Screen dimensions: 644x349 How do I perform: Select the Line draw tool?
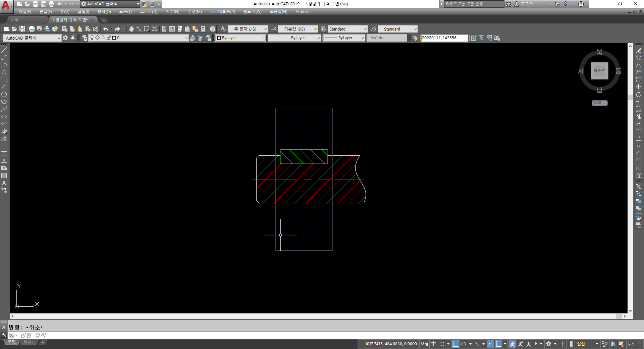(x=4, y=50)
